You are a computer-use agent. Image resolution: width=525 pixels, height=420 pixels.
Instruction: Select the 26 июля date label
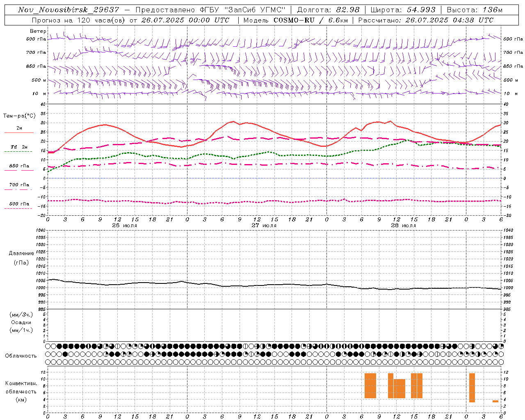click(x=125, y=226)
